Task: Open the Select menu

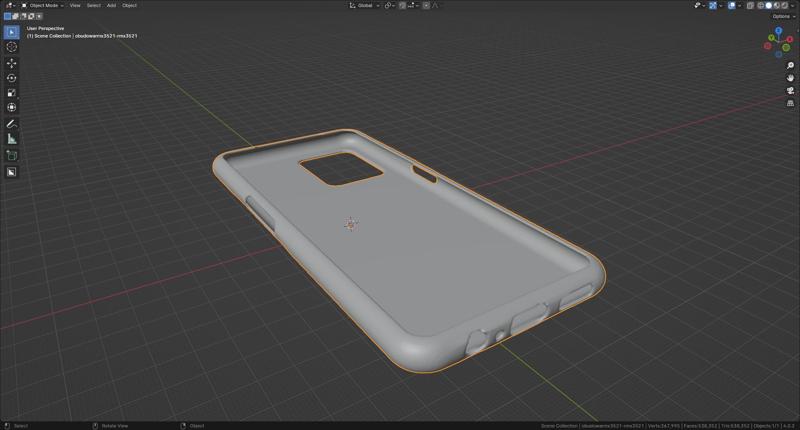Action: (x=93, y=5)
